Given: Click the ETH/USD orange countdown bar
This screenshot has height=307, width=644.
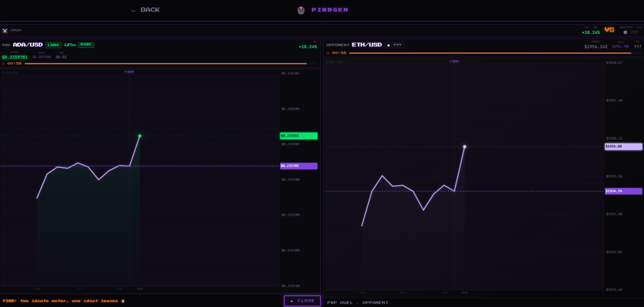Looking at the screenshot, I should tap(490, 53).
